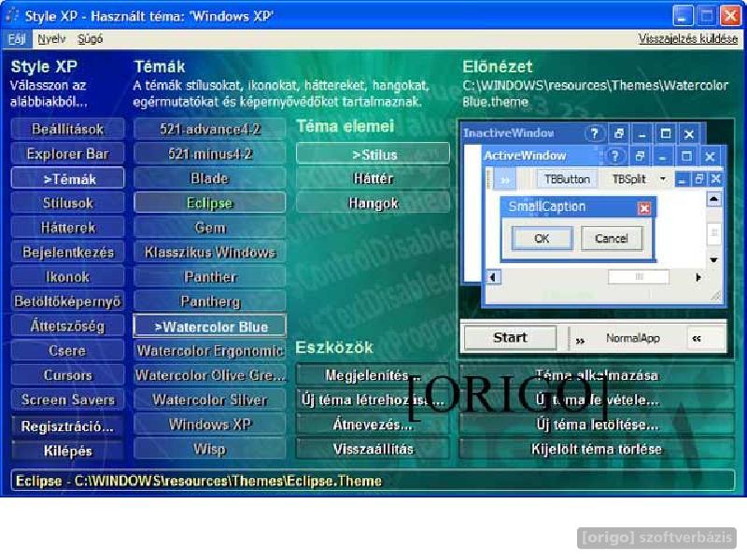This screenshot has width=747, height=560.
Task: Click the help icon on the ActiveWindow preview
Action: (x=614, y=156)
